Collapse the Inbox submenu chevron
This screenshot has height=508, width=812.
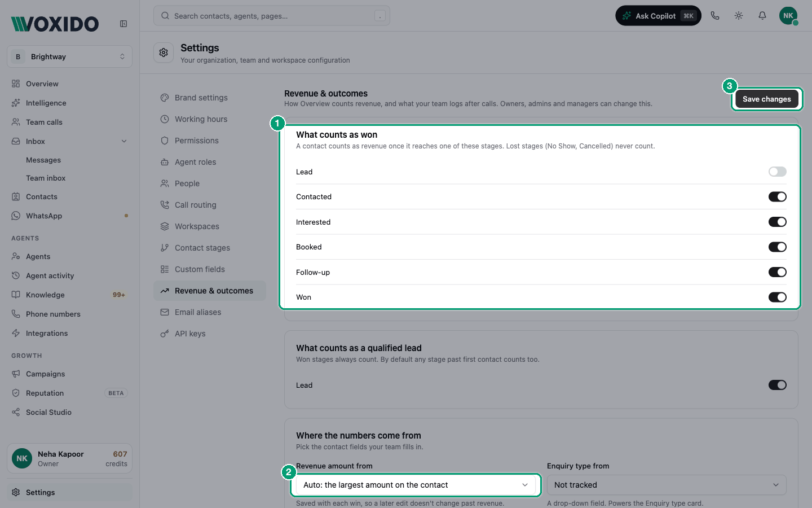pyautogui.click(x=124, y=141)
